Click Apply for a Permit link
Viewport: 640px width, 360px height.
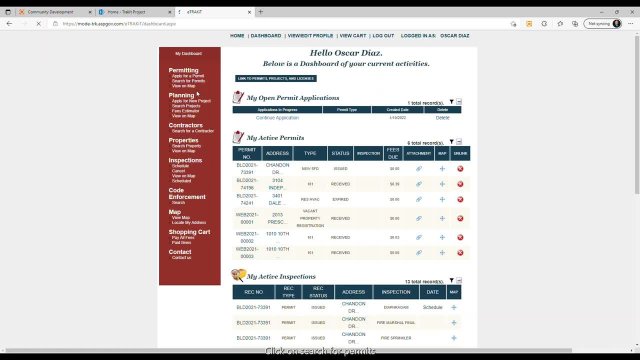coord(188,76)
